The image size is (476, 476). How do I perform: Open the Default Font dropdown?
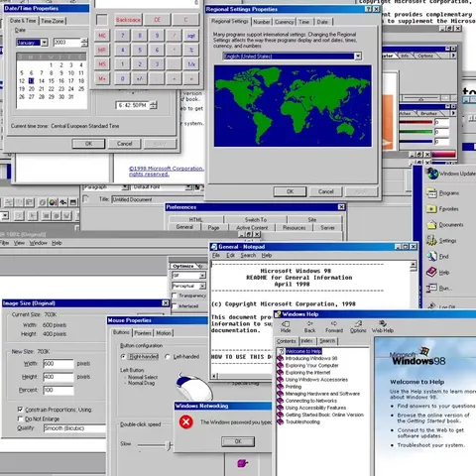[x=188, y=187]
